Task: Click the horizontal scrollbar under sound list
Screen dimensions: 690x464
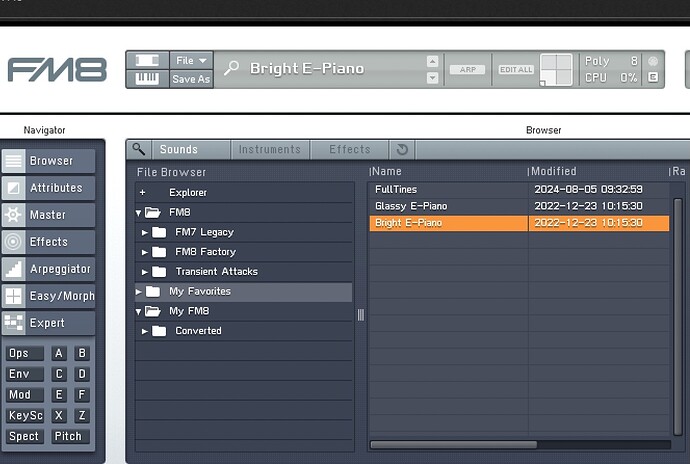Action: pos(454,445)
